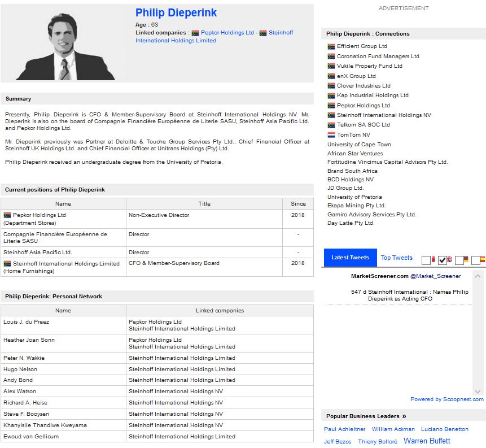The width and height of the screenshot is (486, 448).
Task: Click flag next to Steinhoff International Holdings NV connection
Action: 331,115
